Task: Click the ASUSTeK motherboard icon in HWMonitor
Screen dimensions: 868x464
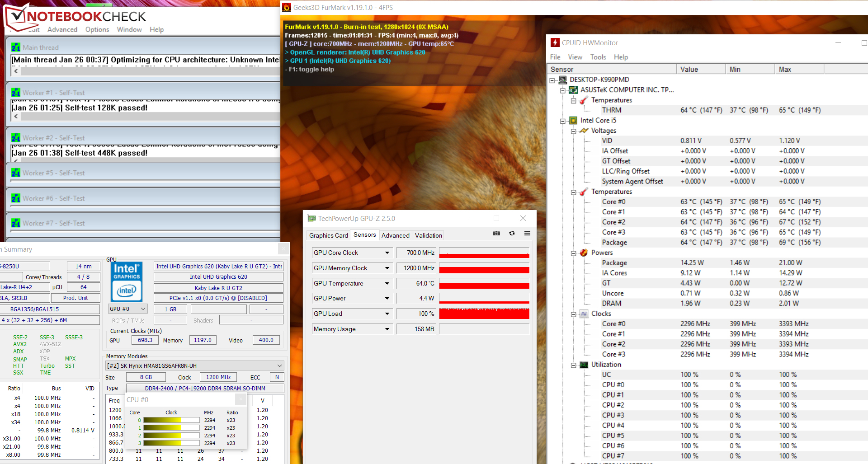Action: pos(573,90)
